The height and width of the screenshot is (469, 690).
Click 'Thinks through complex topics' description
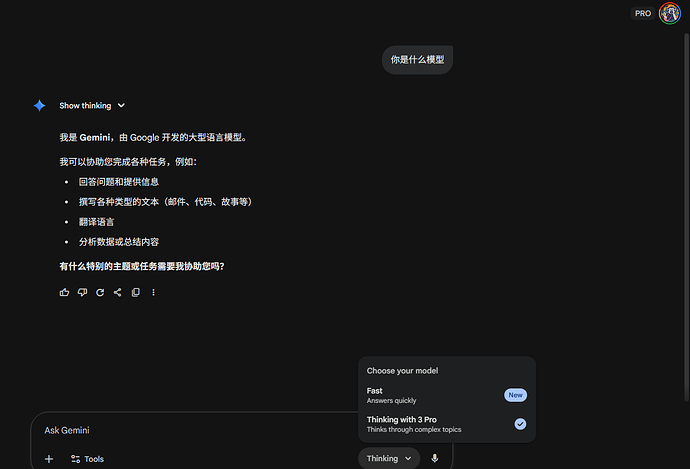(414, 430)
